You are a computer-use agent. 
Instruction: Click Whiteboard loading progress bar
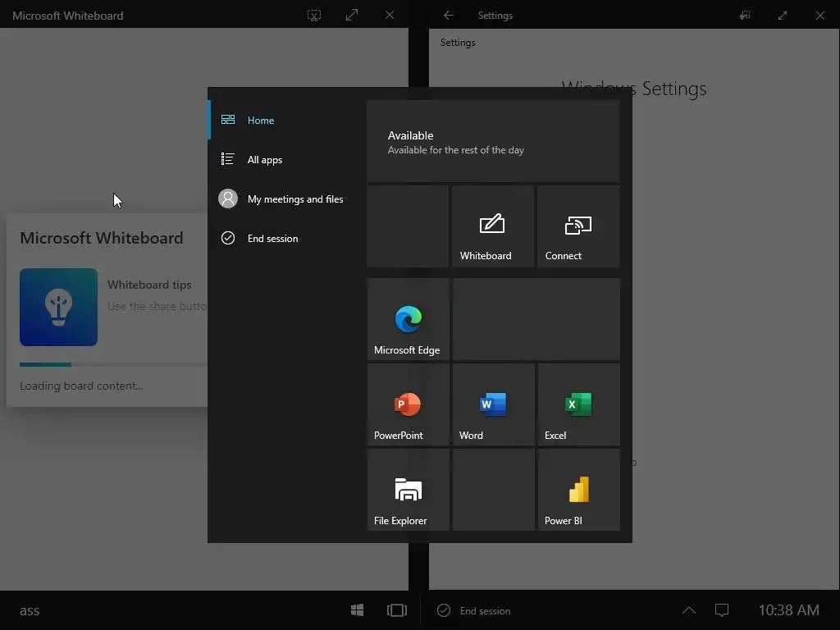113,365
